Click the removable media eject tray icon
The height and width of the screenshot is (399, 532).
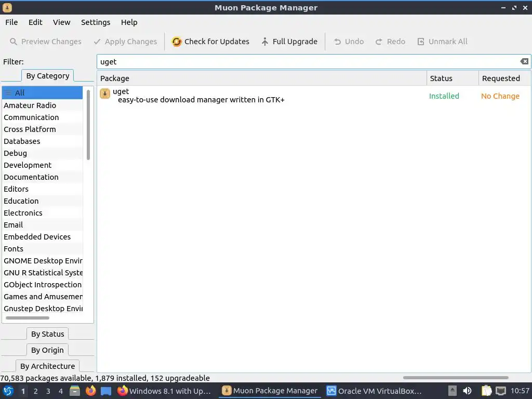coord(453,391)
